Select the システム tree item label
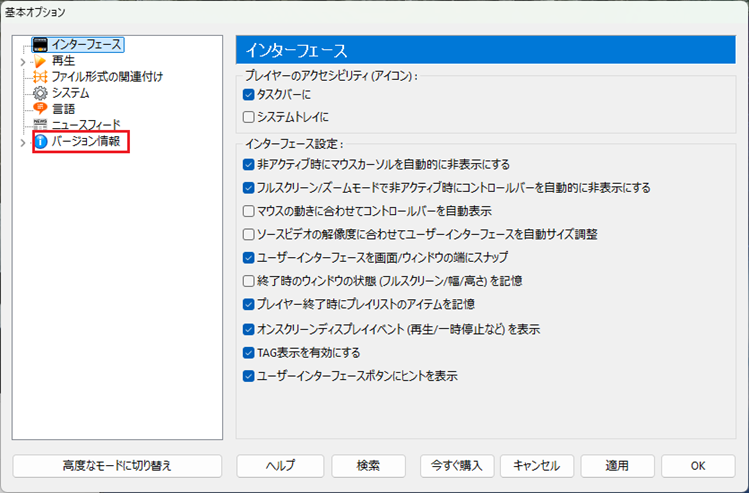Image resolution: width=749 pixels, height=493 pixels. click(x=70, y=93)
